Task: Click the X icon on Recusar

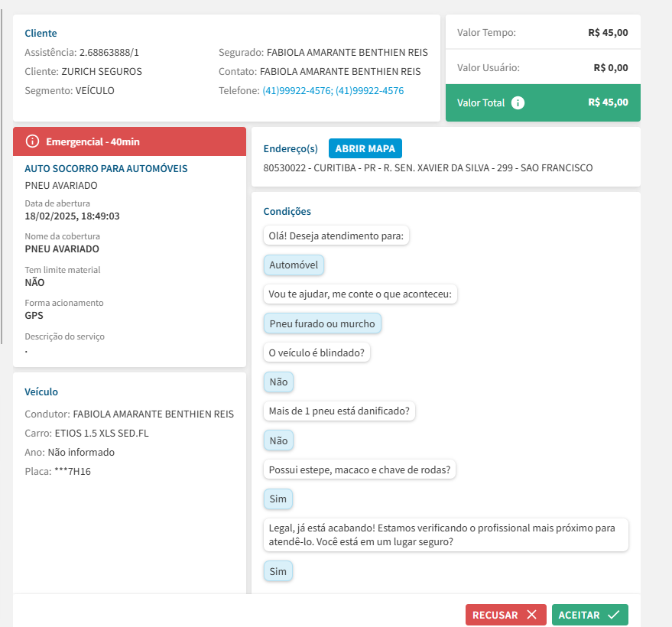Action: pos(532,615)
